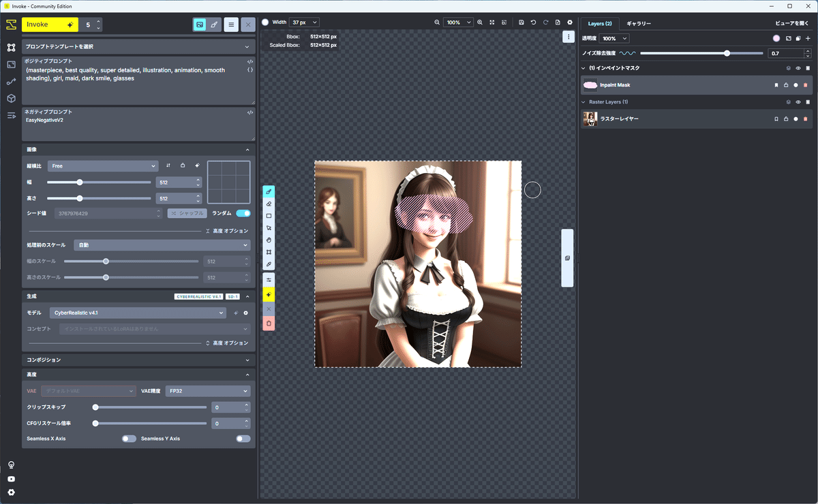This screenshot has width=818, height=504.
Task: Click the pink mask color swatch
Action: (776, 38)
